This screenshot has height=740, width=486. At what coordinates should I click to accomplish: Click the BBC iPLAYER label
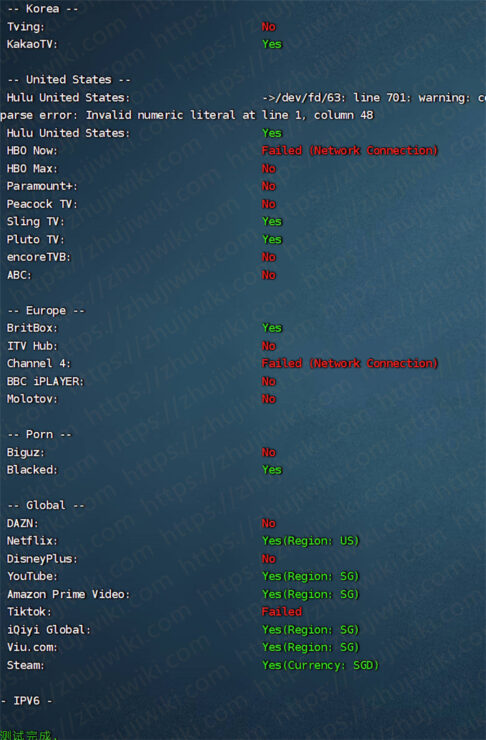tap(45, 381)
